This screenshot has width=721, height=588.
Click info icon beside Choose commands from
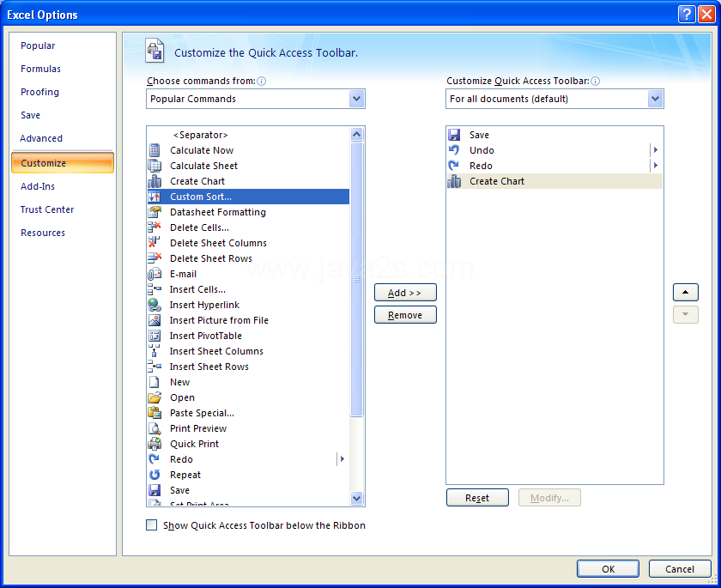262,81
